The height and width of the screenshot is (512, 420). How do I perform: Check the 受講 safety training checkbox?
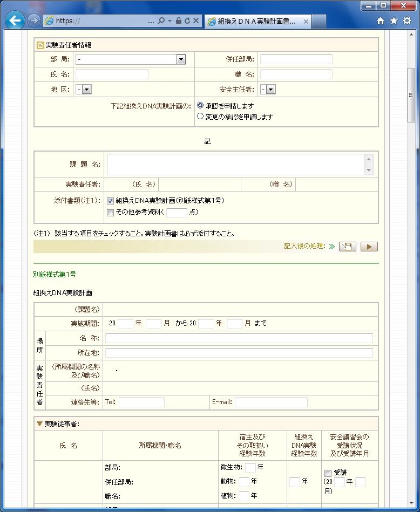tap(328, 473)
